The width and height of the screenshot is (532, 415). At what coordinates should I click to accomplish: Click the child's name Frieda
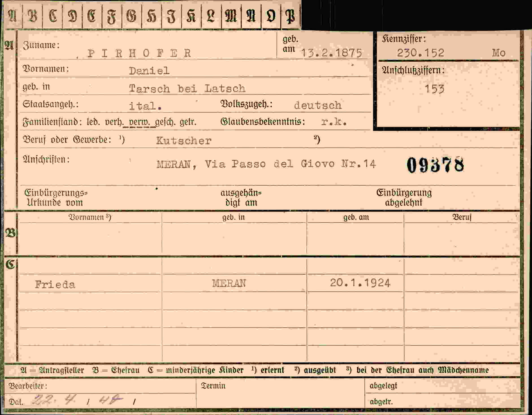(x=55, y=284)
